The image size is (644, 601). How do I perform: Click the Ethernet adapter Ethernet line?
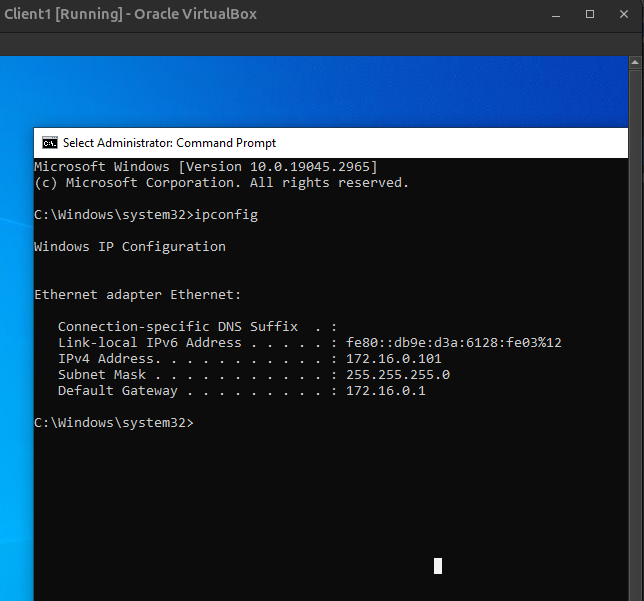tap(138, 295)
